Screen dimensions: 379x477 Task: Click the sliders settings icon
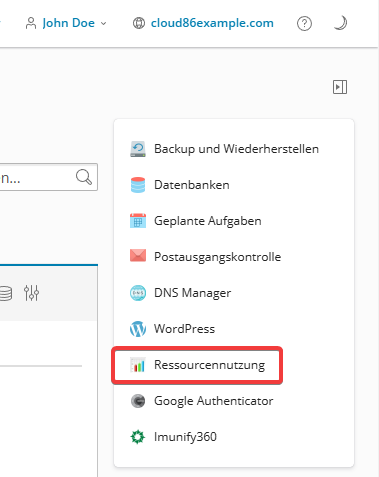coord(31,293)
